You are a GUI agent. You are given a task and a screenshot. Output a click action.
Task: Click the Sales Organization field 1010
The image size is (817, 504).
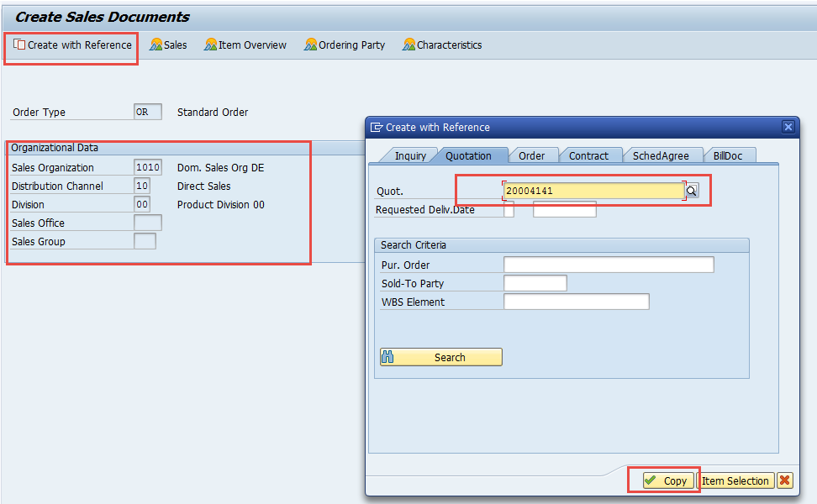click(147, 167)
